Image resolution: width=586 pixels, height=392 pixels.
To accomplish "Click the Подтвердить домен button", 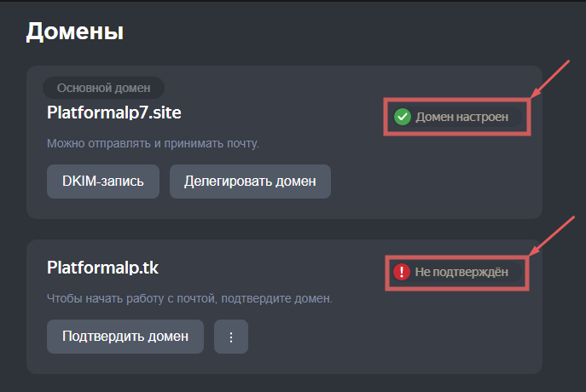I will coord(125,337).
